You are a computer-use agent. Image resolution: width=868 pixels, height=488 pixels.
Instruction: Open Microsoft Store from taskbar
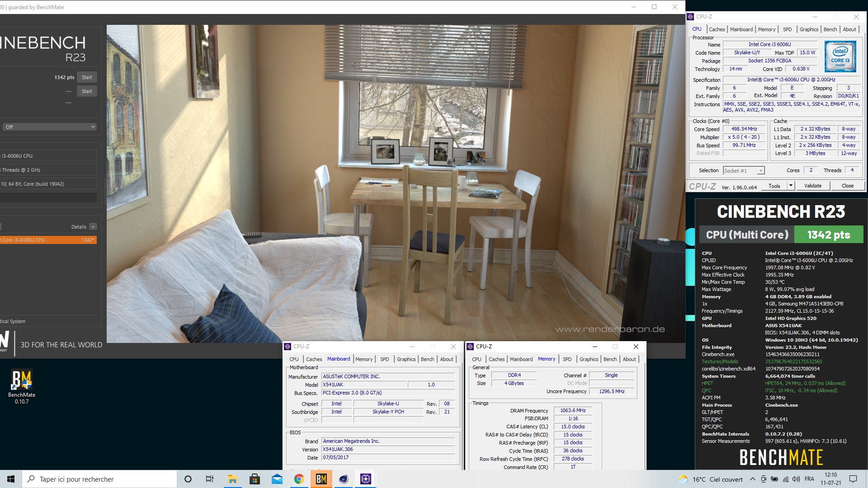255,479
